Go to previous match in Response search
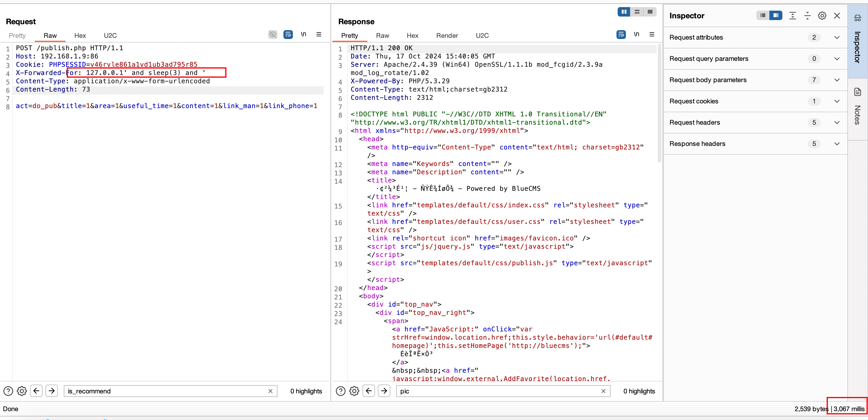This screenshot has width=868, height=420. tap(369, 391)
